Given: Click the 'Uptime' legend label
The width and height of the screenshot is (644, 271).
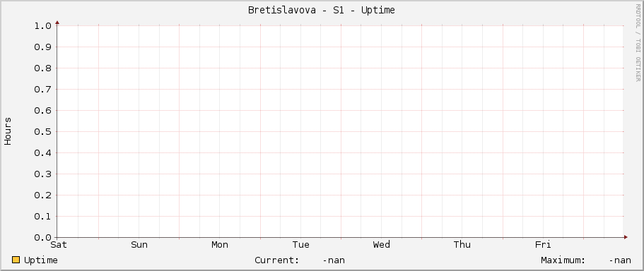Looking at the screenshot, I should (x=41, y=260).
